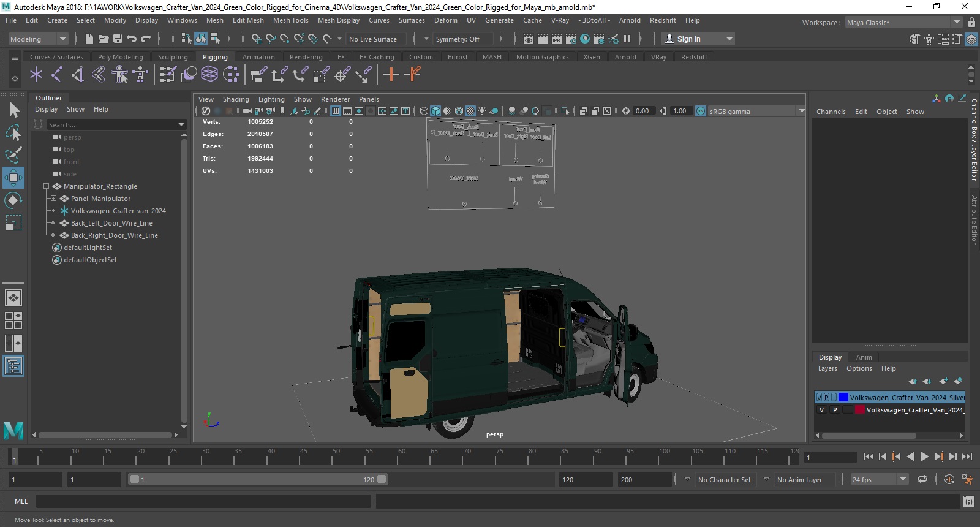Expand the Volkswagen_Crafter_van_2024 node
Viewport: 980px width, 527px height.
click(53, 211)
